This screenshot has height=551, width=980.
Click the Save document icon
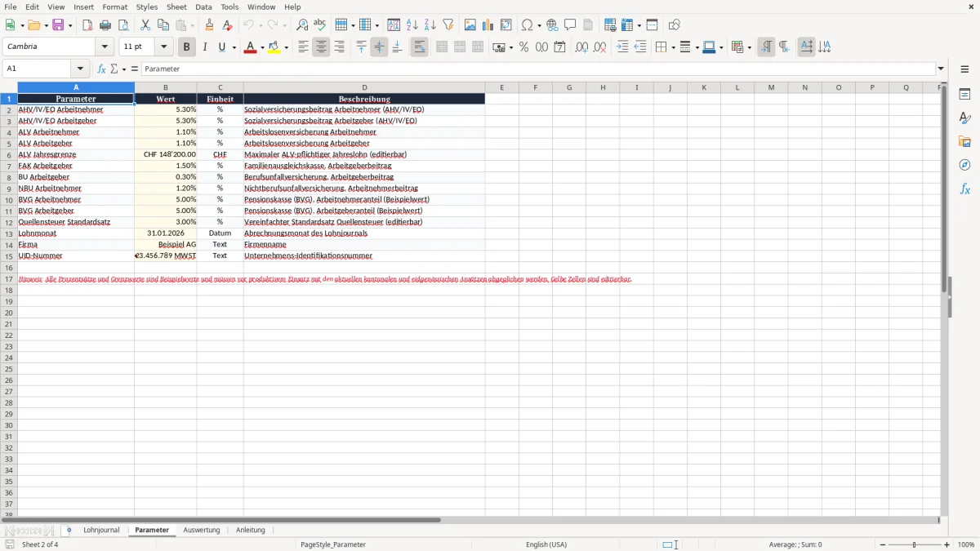tap(58, 25)
